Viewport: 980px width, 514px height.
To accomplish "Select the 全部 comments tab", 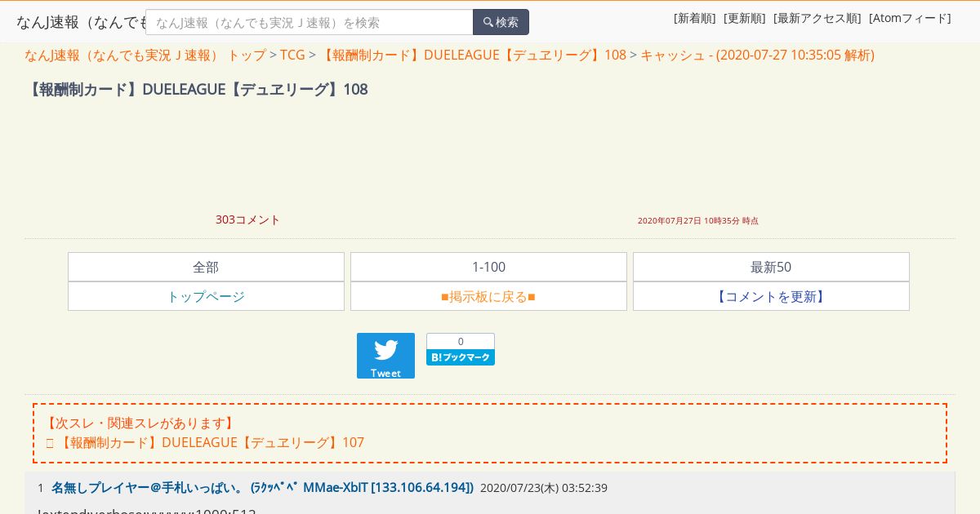I will 206,267.
